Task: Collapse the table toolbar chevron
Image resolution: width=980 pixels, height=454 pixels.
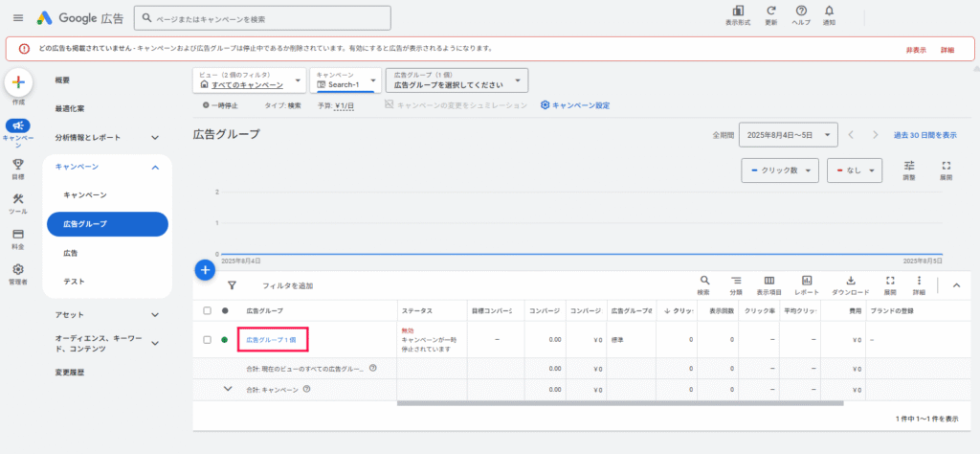Action: 956,285
